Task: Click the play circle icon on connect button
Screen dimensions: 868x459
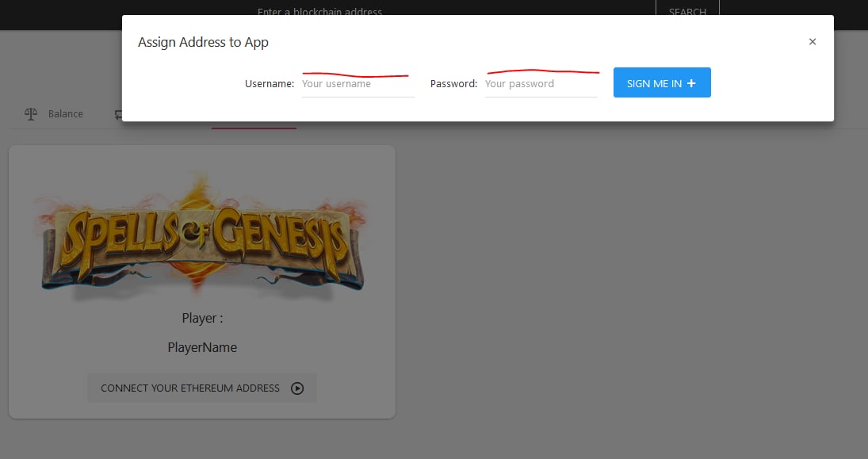Action: point(297,388)
